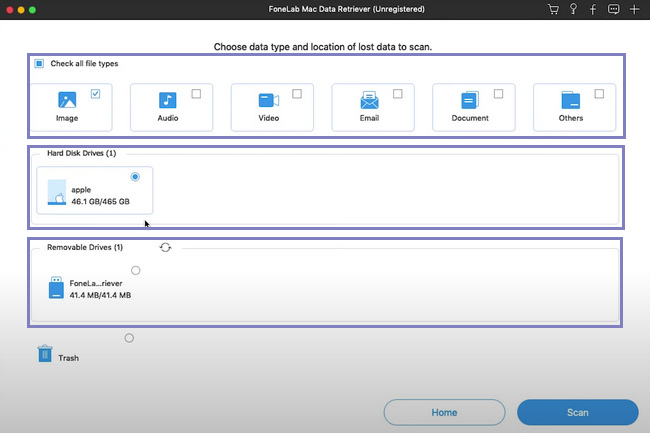Click the 'Check all file types' label

[x=84, y=63]
